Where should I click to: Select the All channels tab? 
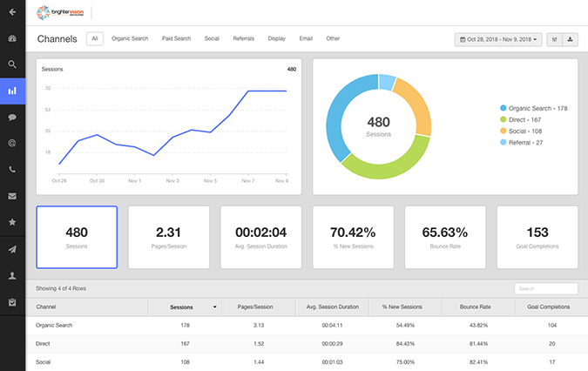[x=95, y=38]
